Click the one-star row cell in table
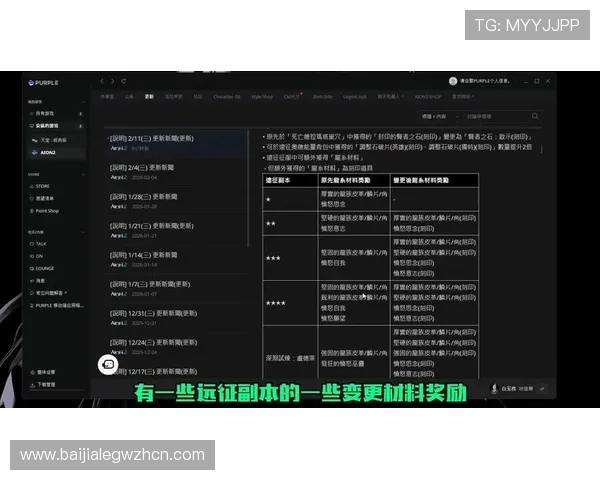The height and width of the screenshot is (480, 600). 290,199
